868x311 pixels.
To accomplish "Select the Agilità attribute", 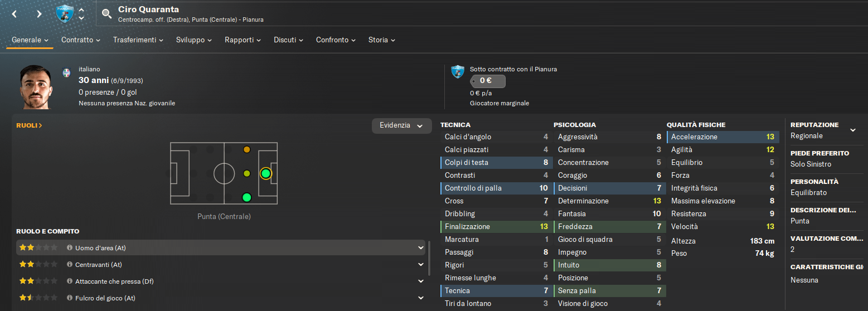I will point(723,150).
